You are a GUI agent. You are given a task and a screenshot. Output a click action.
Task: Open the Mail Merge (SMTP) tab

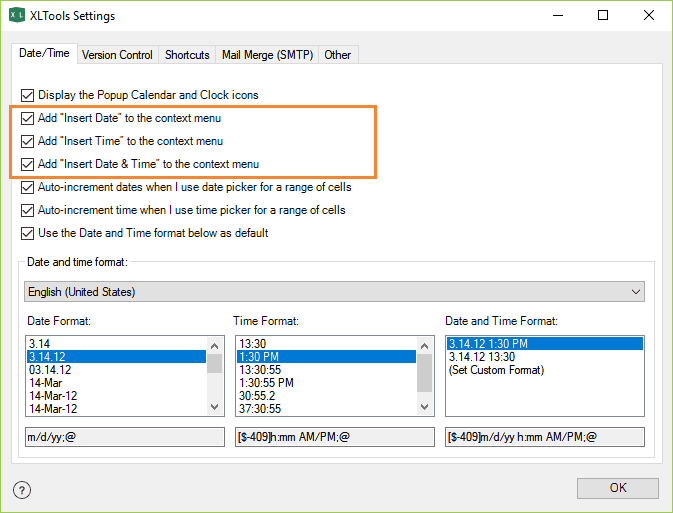(x=267, y=55)
